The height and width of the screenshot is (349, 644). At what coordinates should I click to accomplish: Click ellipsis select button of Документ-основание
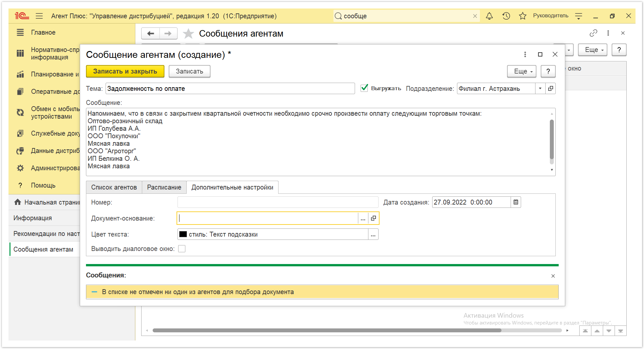[x=363, y=218]
